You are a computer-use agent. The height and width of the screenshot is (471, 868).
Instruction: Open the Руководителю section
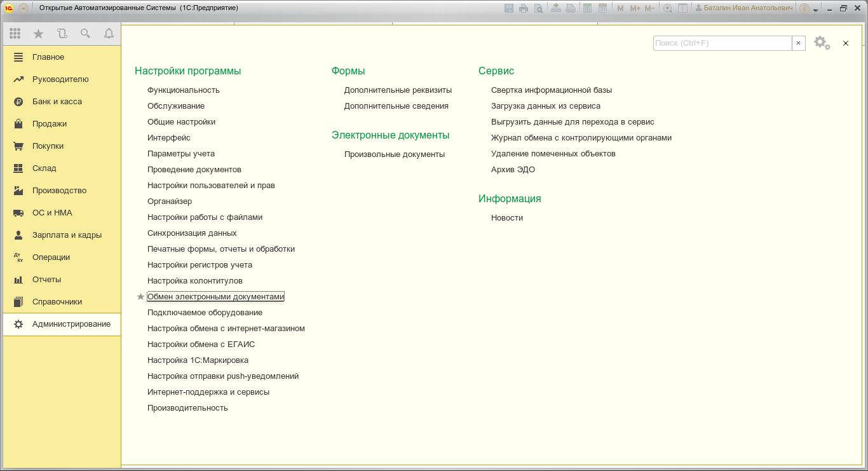pos(62,79)
